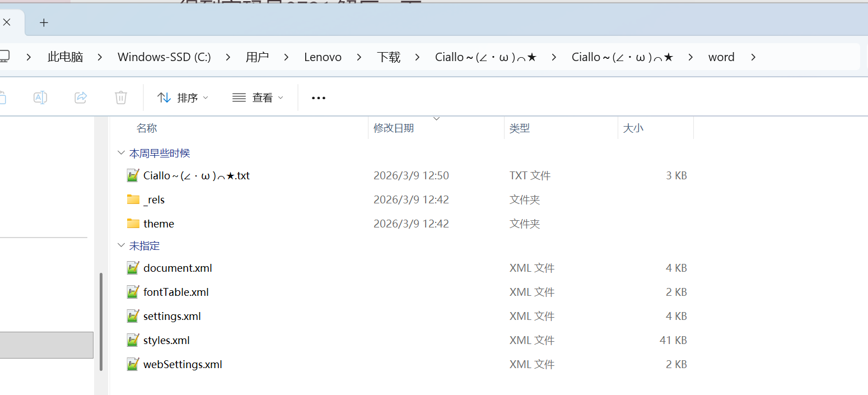Image resolution: width=868 pixels, height=395 pixels.
Task: Click the 名称 column header to sort
Action: coord(146,128)
